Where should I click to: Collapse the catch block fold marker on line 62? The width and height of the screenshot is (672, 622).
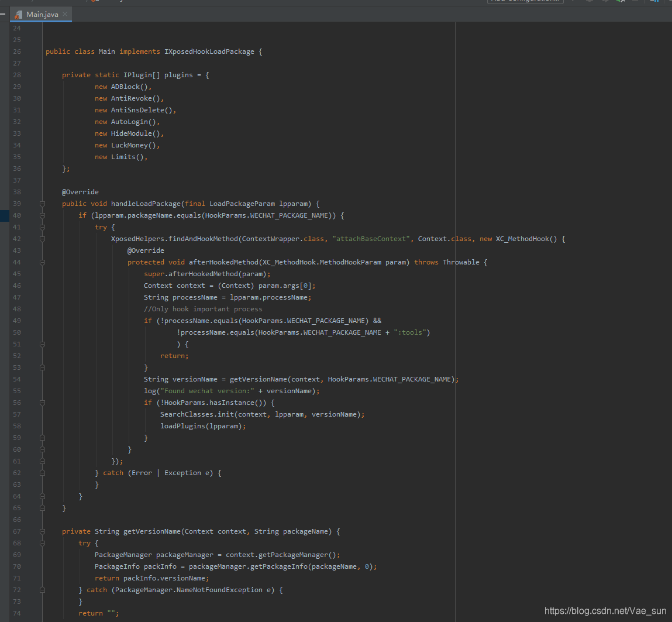pyautogui.click(x=43, y=473)
